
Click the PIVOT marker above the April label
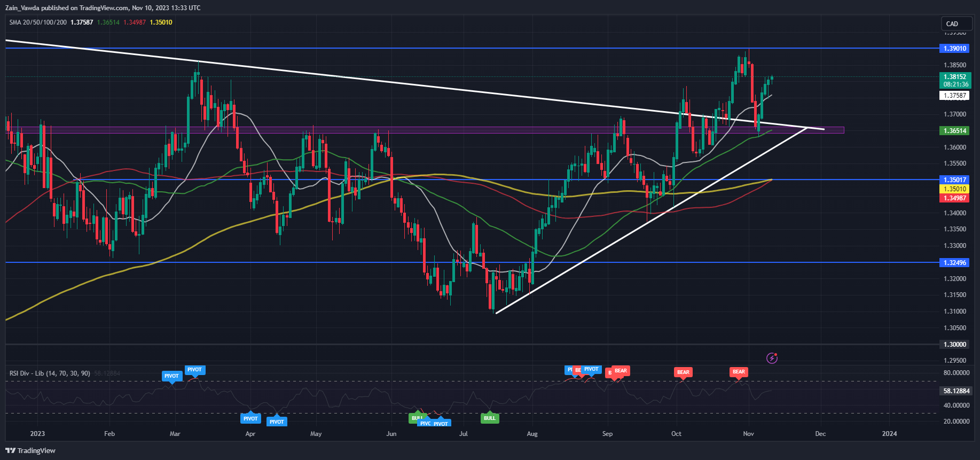click(x=250, y=418)
